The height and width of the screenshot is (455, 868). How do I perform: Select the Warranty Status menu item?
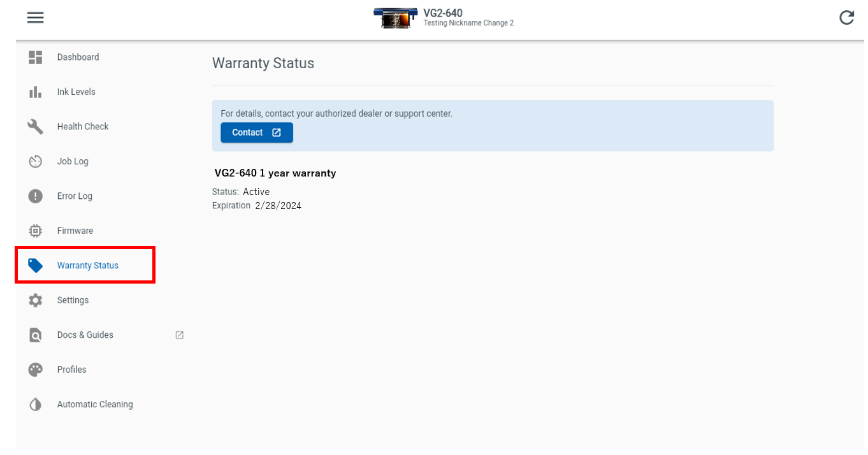point(87,265)
